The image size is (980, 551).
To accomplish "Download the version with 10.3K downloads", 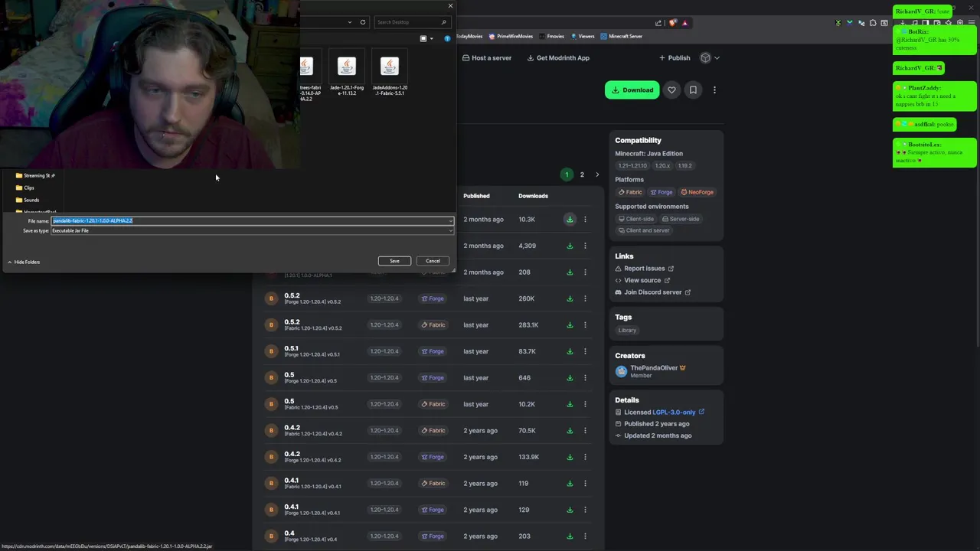I will [570, 220].
